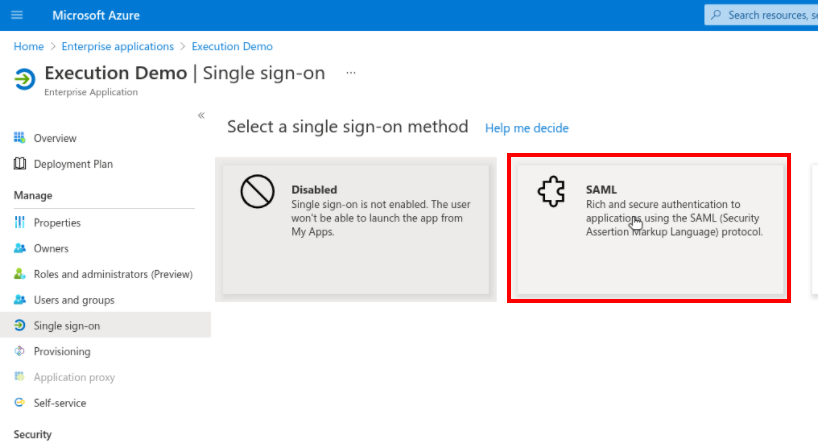Screen dimensions: 818x443
Task: Open the ellipsis more options menu
Action: (x=351, y=73)
